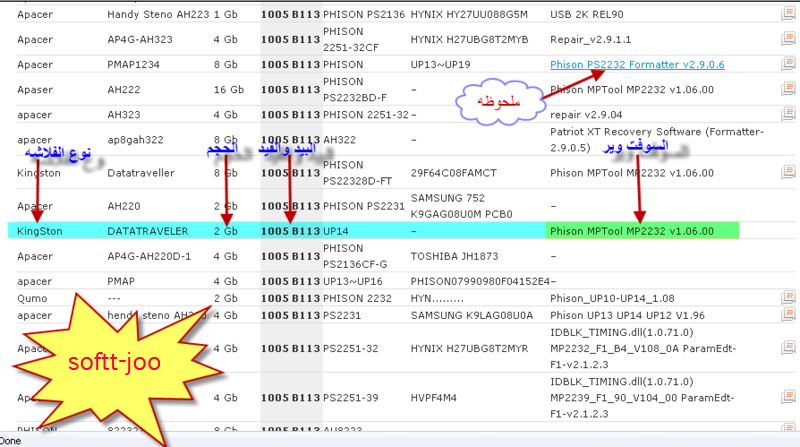This screenshot has height=447, width=800.
Task: Click the 16 Gb size cell
Action: pos(229,89)
